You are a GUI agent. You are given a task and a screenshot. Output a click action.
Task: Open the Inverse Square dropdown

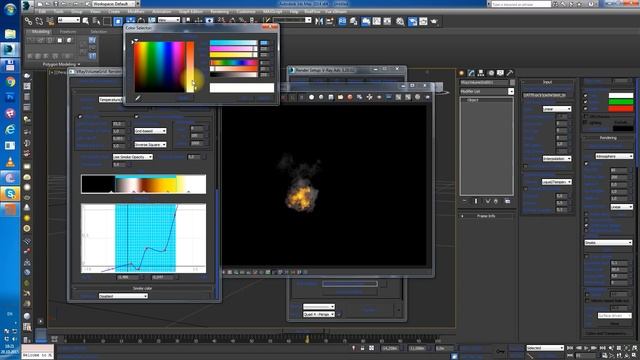pyautogui.click(x=151, y=145)
